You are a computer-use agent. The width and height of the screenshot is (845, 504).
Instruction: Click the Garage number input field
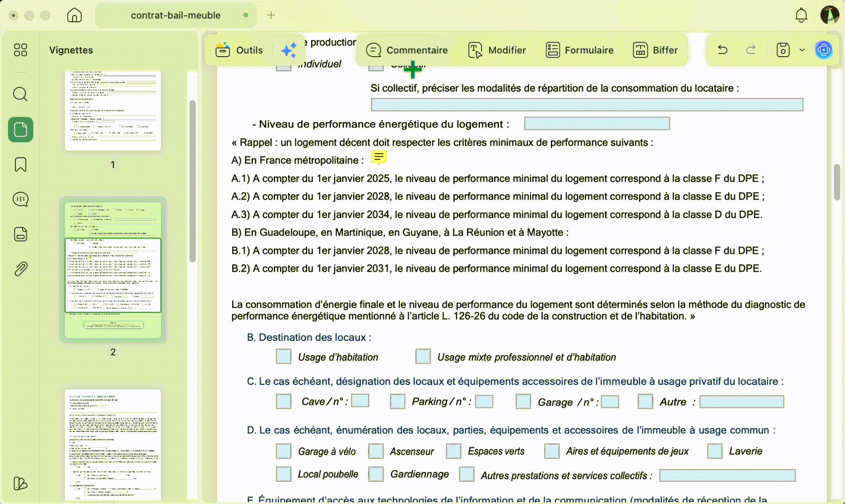610,402
